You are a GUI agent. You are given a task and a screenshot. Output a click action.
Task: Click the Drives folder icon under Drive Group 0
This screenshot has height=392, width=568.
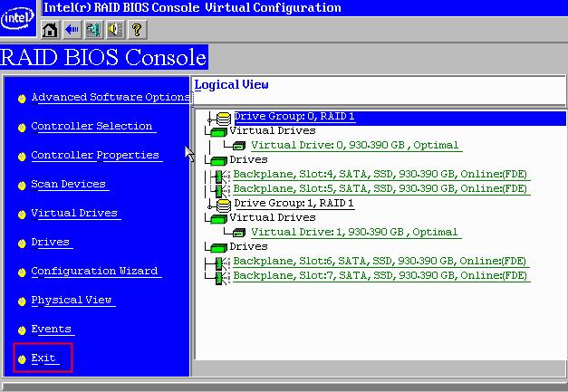pyautogui.click(x=218, y=161)
